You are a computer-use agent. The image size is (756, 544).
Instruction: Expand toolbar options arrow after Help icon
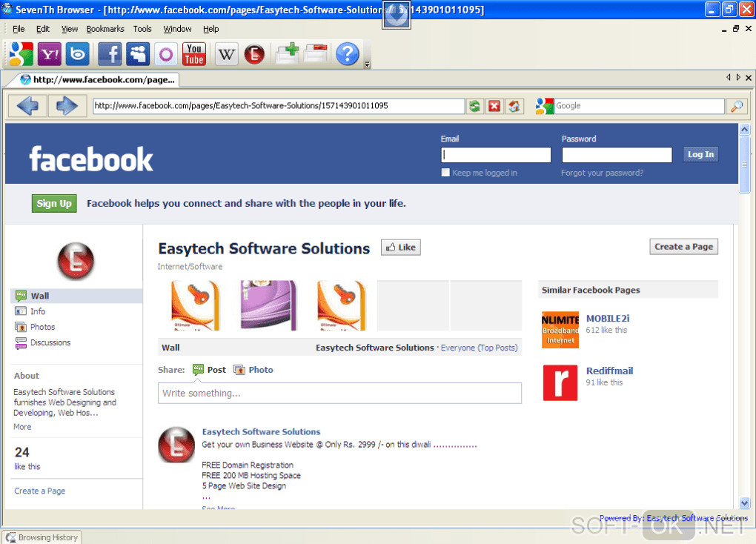click(368, 64)
